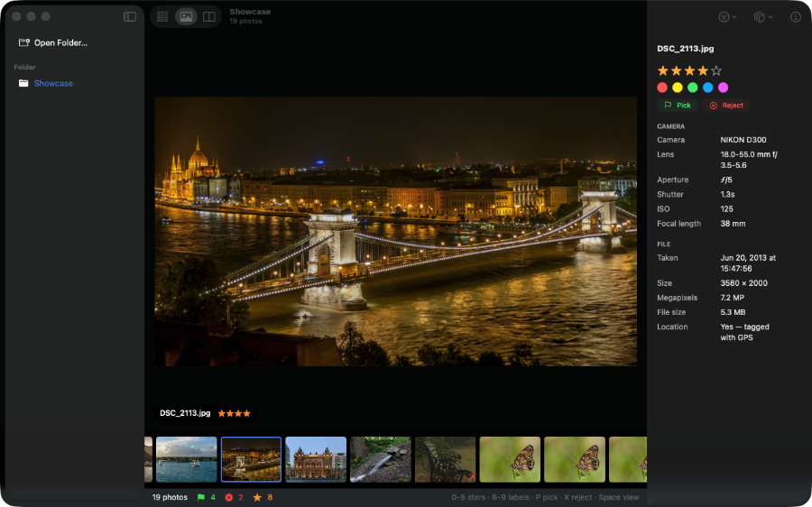Click Open Folder... in the sidebar
This screenshot has height=507, width=812.
(53, 43)
